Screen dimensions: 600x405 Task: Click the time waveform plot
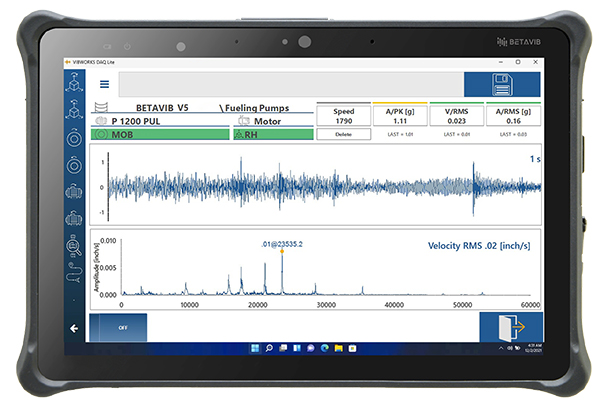coord(315,185)
